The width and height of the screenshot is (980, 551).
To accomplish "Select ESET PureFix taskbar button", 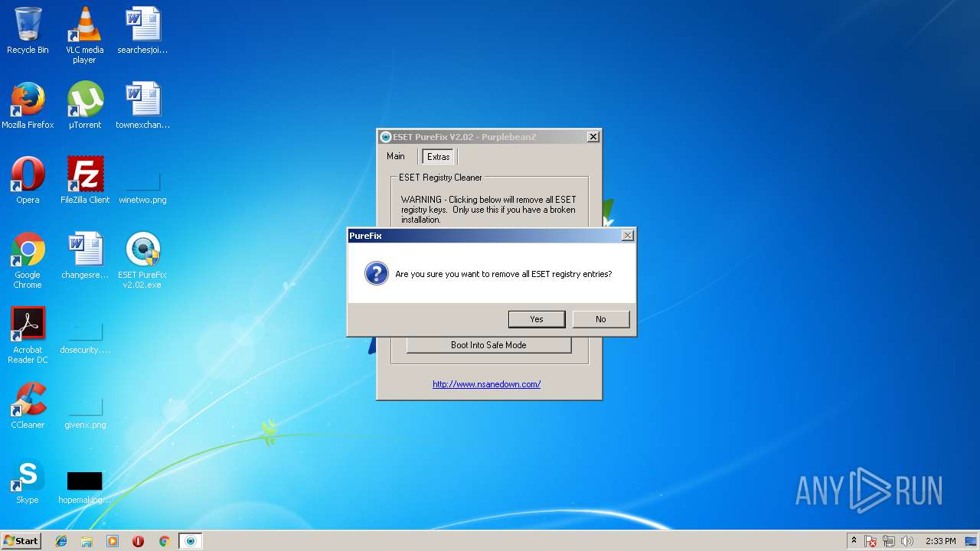I will point(191,541).
